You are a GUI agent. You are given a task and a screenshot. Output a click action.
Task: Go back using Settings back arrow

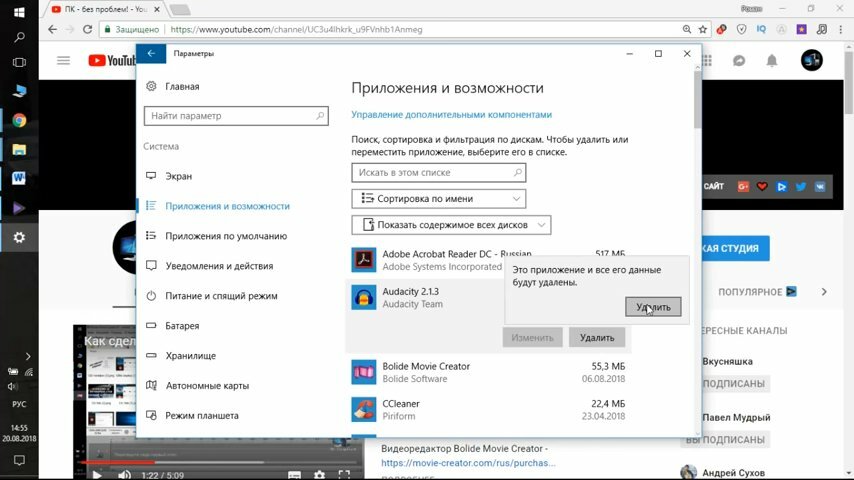[x=151, y=53]
